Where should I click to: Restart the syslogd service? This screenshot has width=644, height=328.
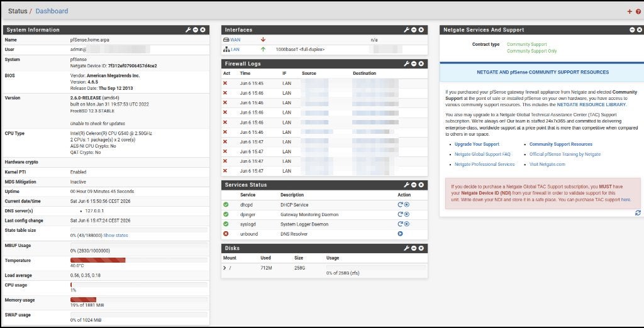pyautogui.click(x=400, y=224)
